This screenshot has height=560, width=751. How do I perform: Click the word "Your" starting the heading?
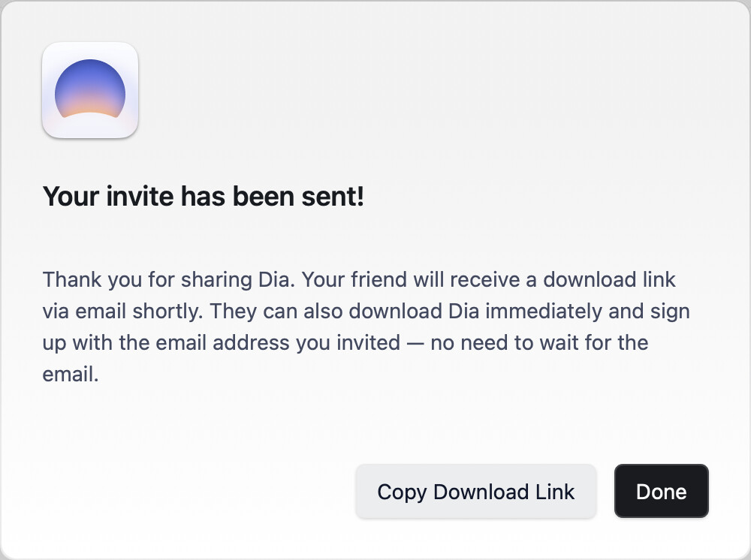(x=71, y=196)
